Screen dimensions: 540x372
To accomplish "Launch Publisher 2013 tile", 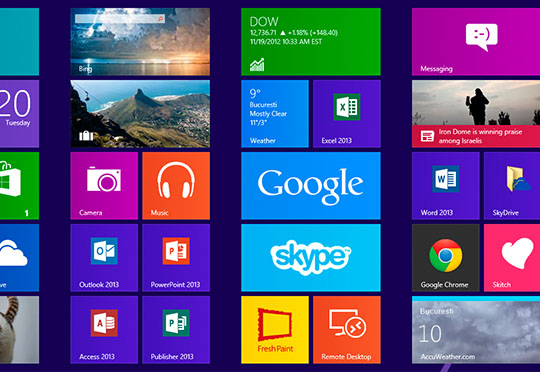I will pyautogui.click(x=176, y=330).
